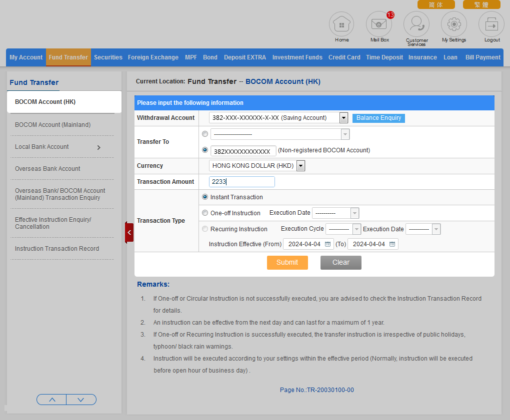Click the Logout icon
Viewport: 510px width, 420px height.
pyautogui.click(x=491, y=24)
